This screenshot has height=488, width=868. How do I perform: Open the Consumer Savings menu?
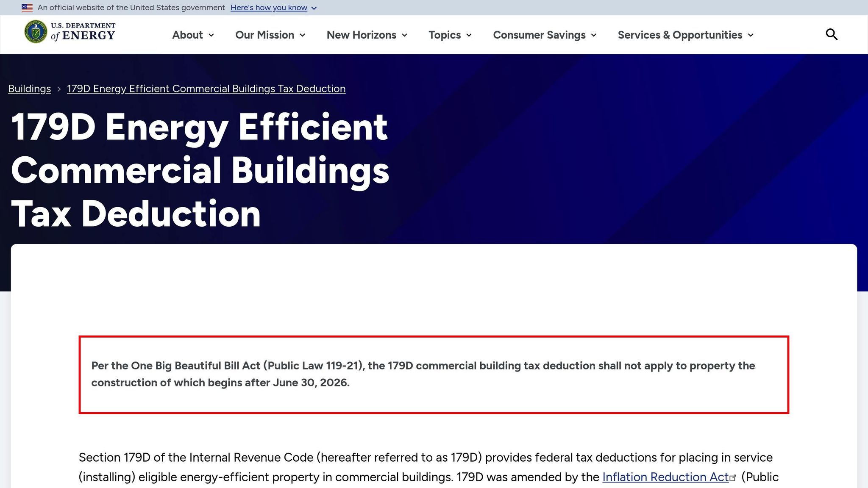539,35
